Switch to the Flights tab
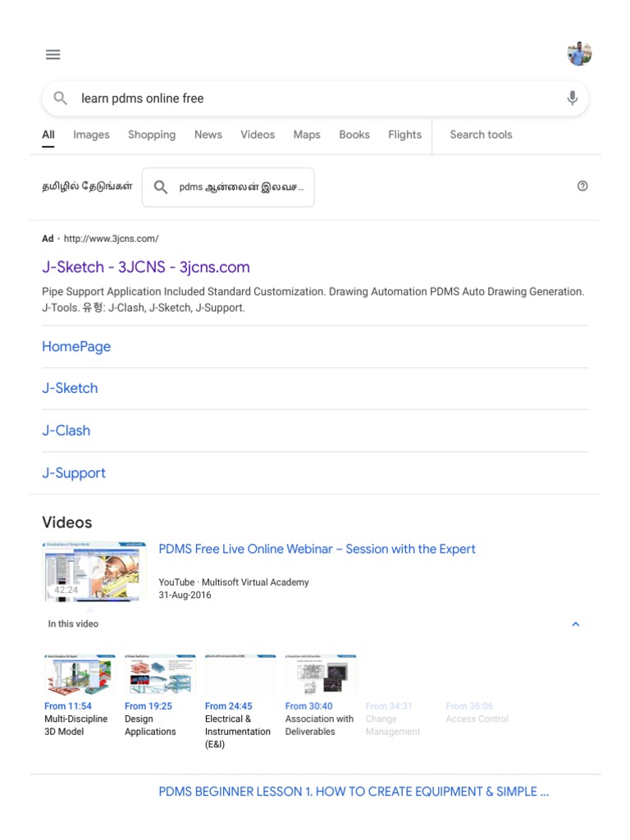 (x=404, y=135)
